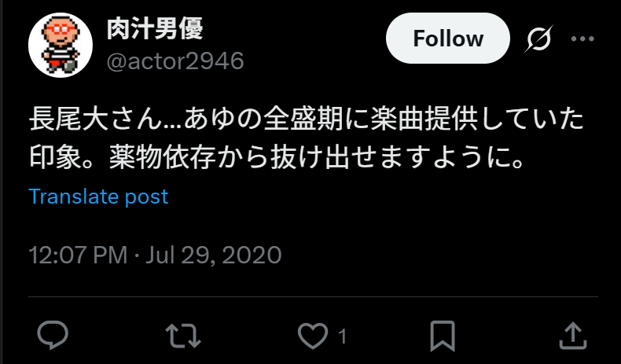This screenshot has height=364, width=621.
Task: Open the @actor2946 handle profile
Action: [x=175, y=61]
